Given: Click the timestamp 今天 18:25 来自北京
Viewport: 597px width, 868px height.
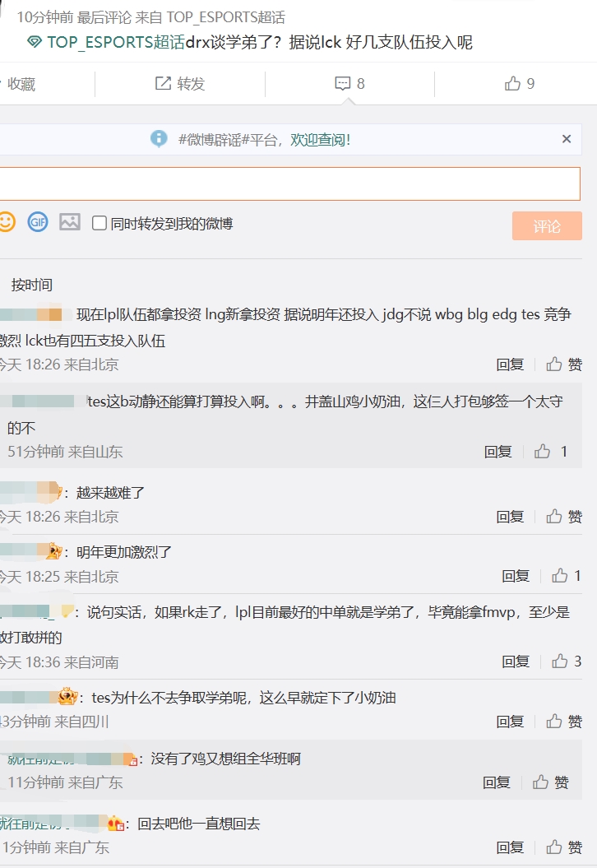Looking at the screenshot, I should [x=58, y=577].
